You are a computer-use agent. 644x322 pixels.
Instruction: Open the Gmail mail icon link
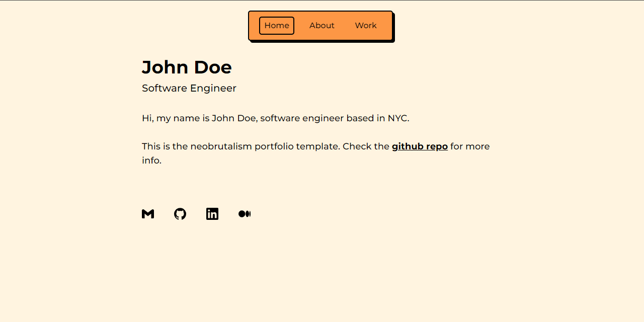(x=148, y=214)
